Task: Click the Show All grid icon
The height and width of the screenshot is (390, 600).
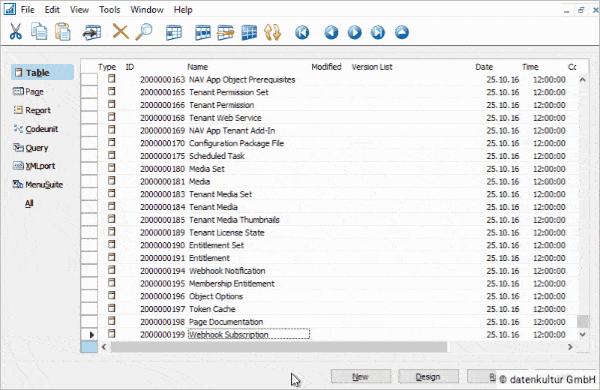Action: (249, 33)
